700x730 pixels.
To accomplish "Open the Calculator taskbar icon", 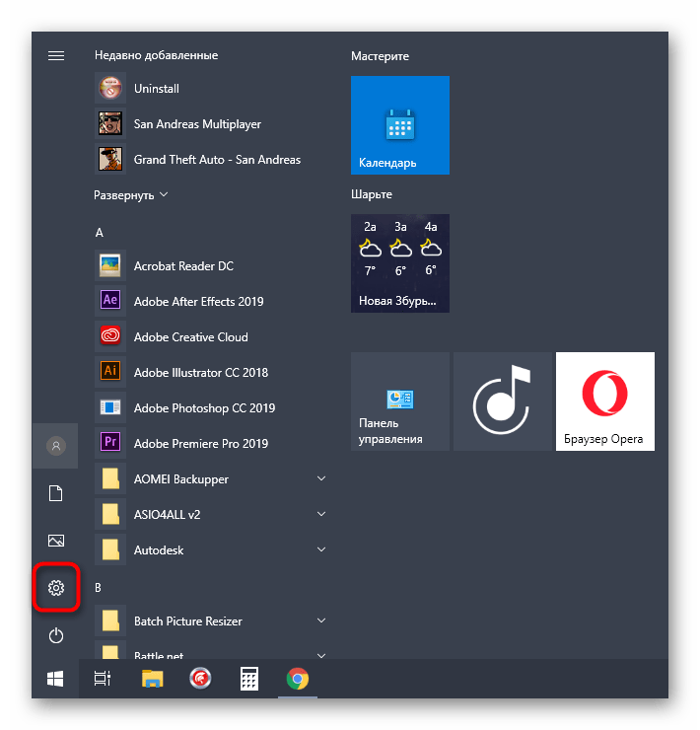I will click(249, 679).
